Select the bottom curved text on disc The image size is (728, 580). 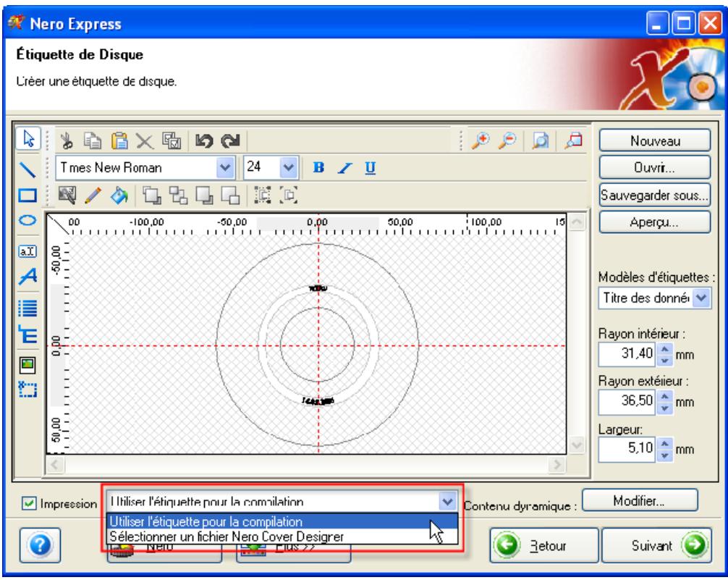(318, 400)
